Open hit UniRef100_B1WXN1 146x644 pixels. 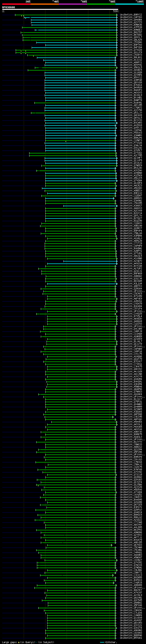[x=131, y=103]
